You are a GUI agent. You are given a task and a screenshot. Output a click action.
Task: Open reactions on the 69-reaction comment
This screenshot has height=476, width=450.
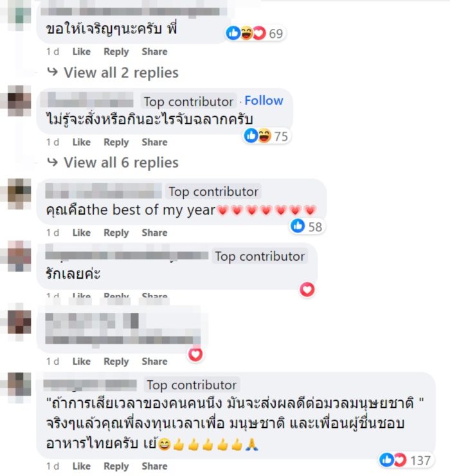pos(255,33)
